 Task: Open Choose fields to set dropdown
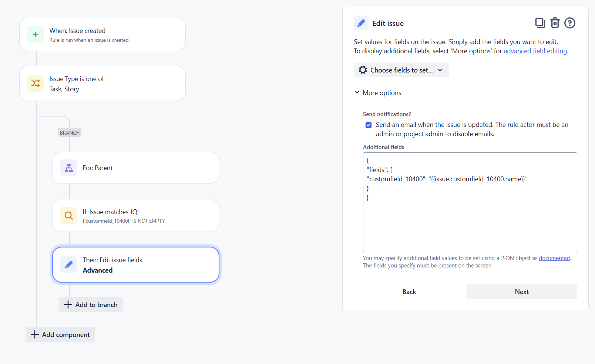(x=401, y=70)
